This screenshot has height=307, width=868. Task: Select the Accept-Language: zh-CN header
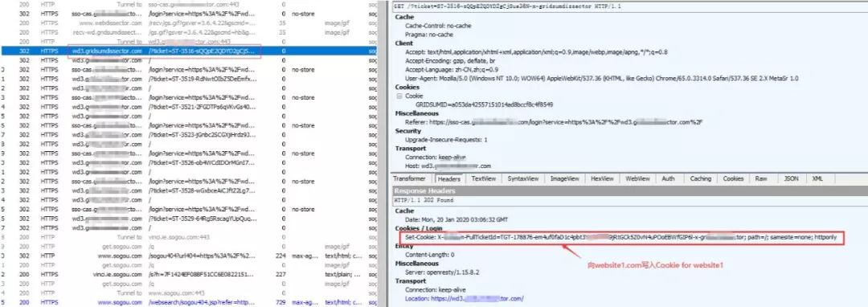pyautogui.click(x=452, y=70)
